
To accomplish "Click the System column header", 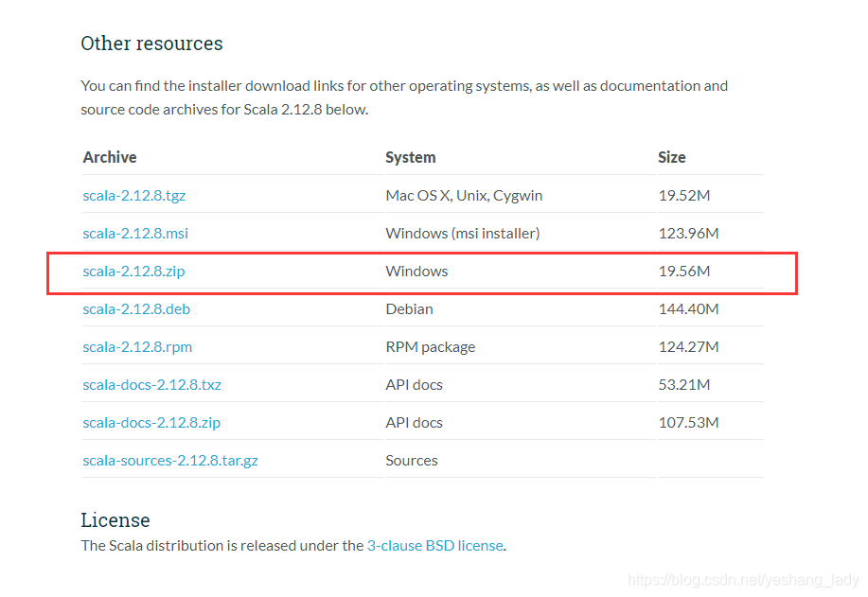I will (x=410, y=158).
